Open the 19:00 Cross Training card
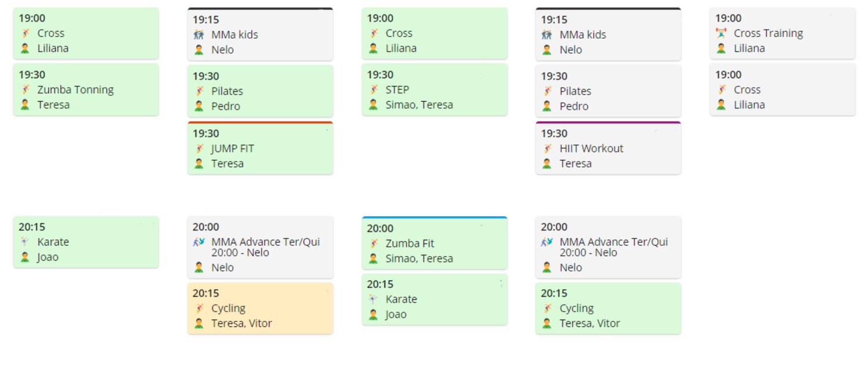This screenshot has height=370, width=868. click(x=782, y=33)
